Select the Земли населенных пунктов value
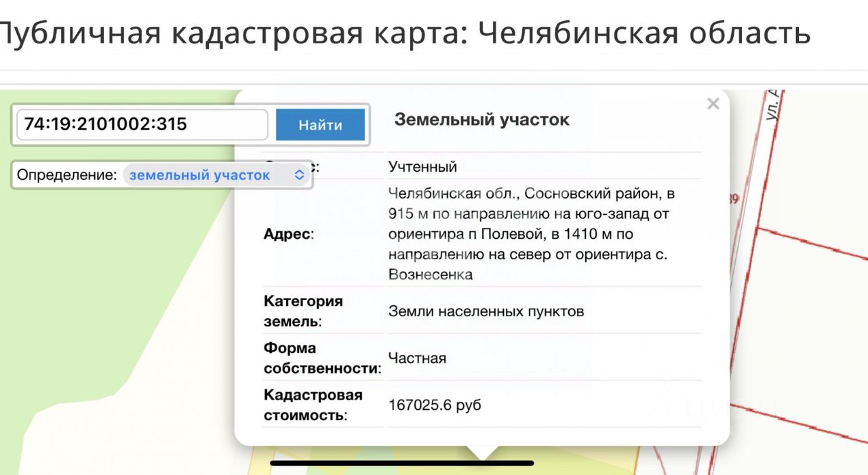This screenshot has height=475, width=868. coord(486,311)
